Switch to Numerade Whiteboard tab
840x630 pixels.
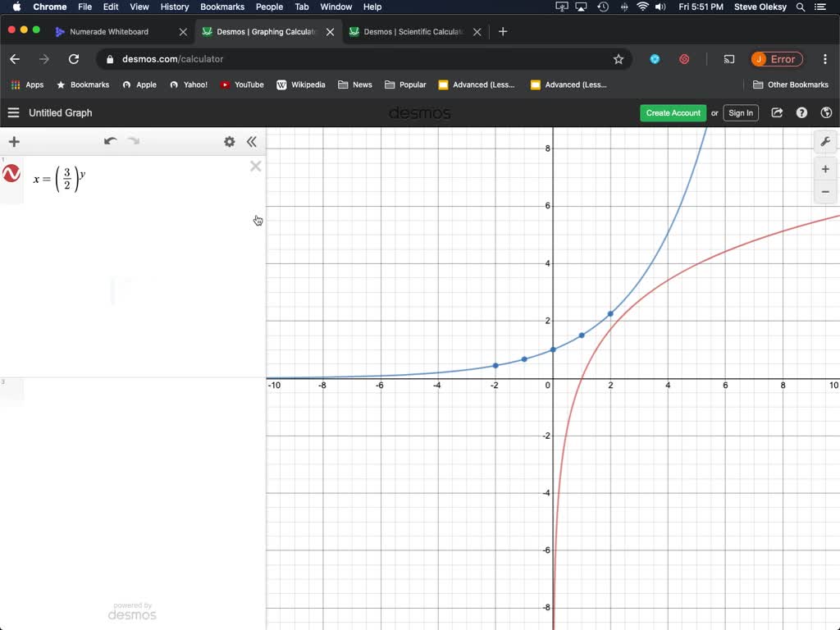109,31
